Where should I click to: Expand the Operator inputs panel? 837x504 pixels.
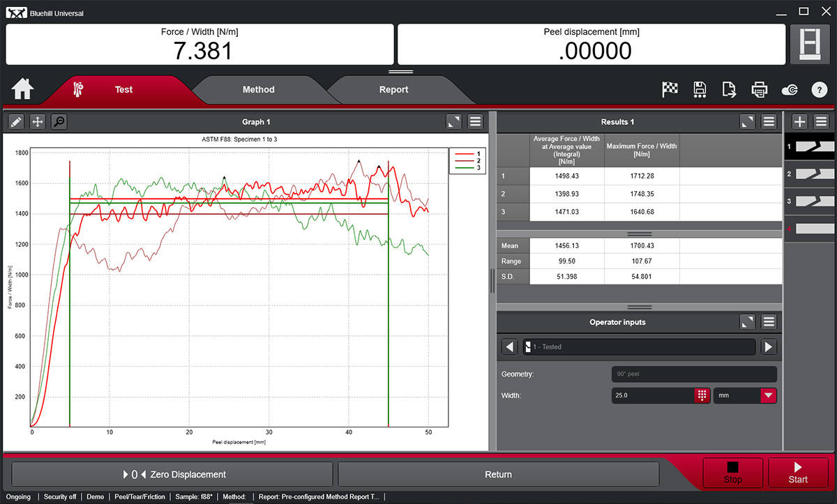click(747, 322)
